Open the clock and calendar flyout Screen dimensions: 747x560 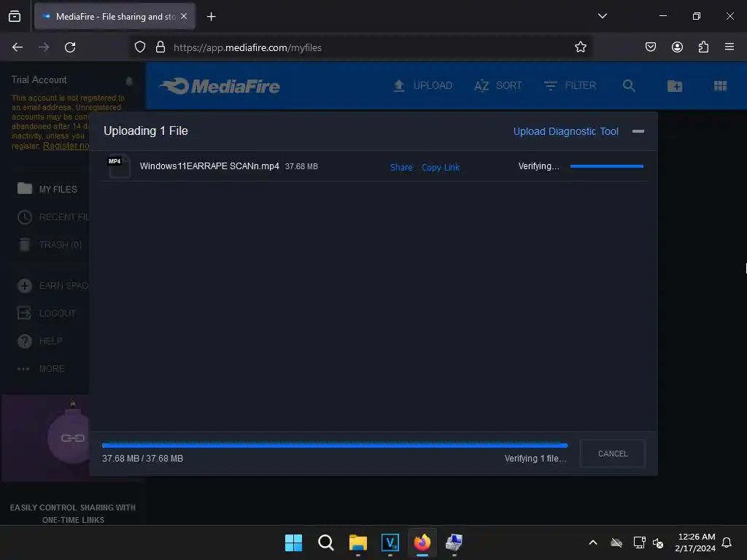pos(695,542)
